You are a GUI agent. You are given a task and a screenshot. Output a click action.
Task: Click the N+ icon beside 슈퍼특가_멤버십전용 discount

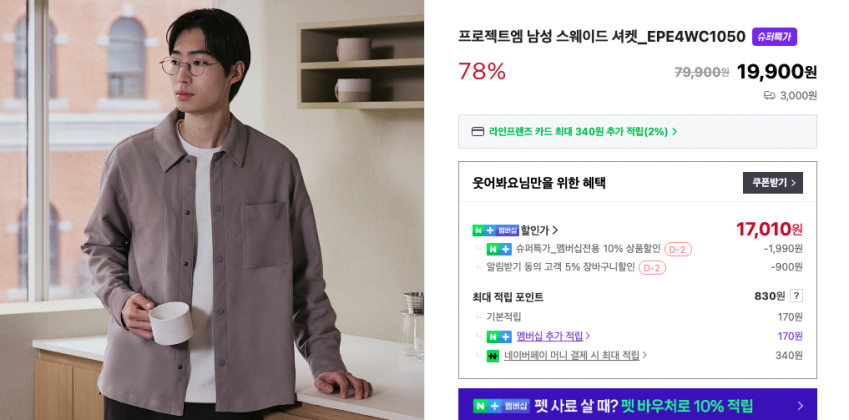click(499, 249)
